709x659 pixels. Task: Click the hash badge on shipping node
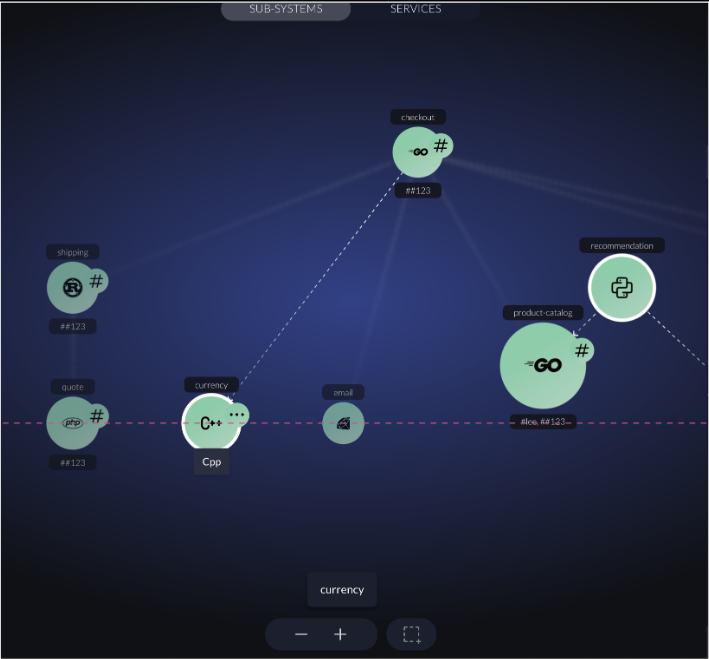(96, 281)
